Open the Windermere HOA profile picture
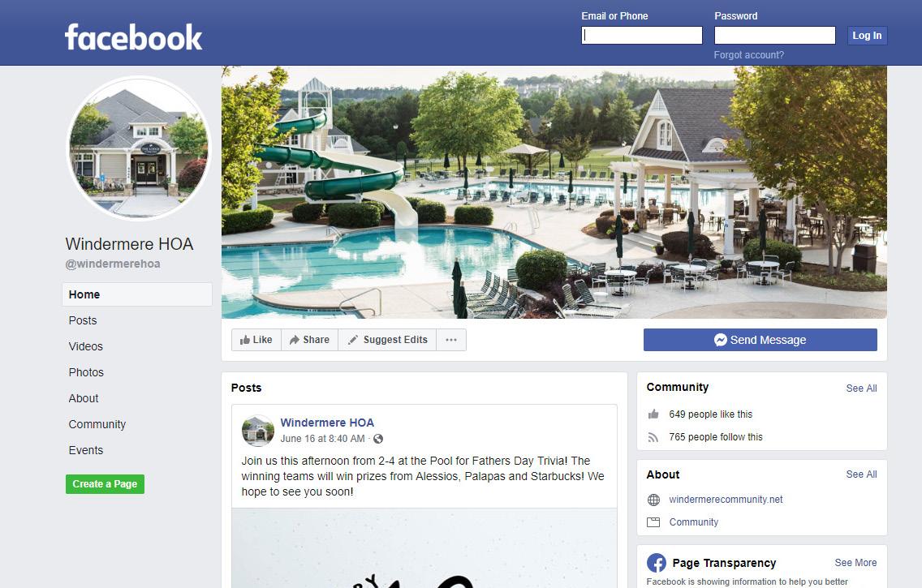Image resolution: width=922 pixels, height=588 pixels. coord(139,148)
